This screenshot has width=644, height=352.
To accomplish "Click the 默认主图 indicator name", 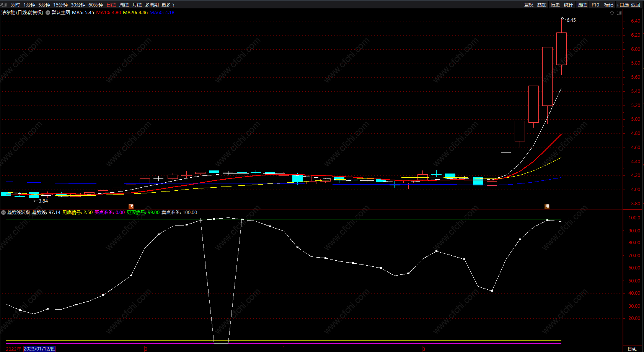I will (61, 13).
